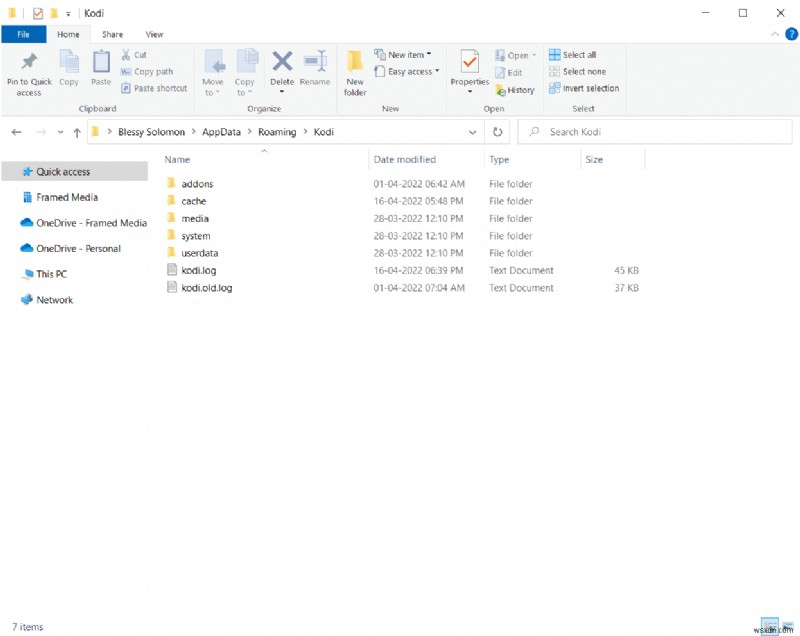Go back using the Back arrow
This screenshot has height=636, width=800.
(16, 132)
